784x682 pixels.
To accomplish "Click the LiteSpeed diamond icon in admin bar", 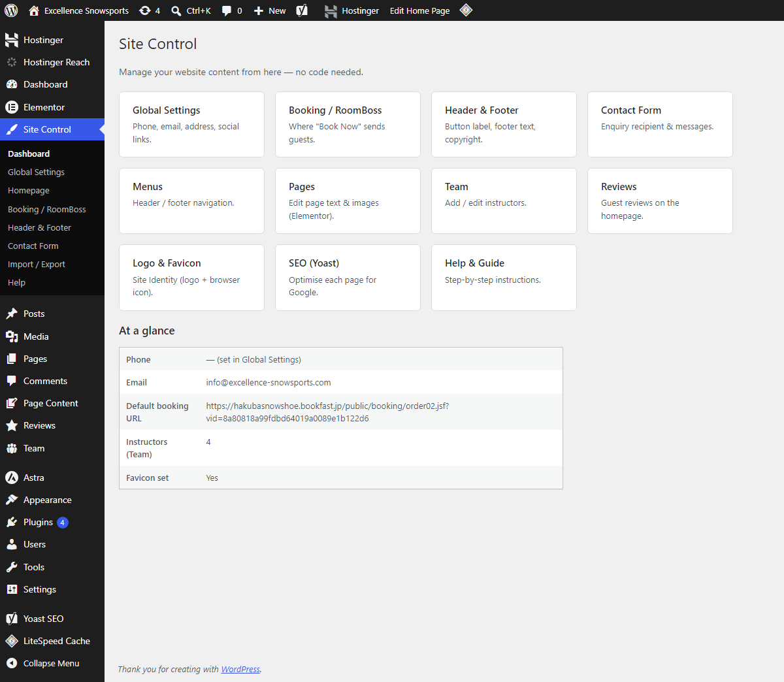I will [466, 10].
